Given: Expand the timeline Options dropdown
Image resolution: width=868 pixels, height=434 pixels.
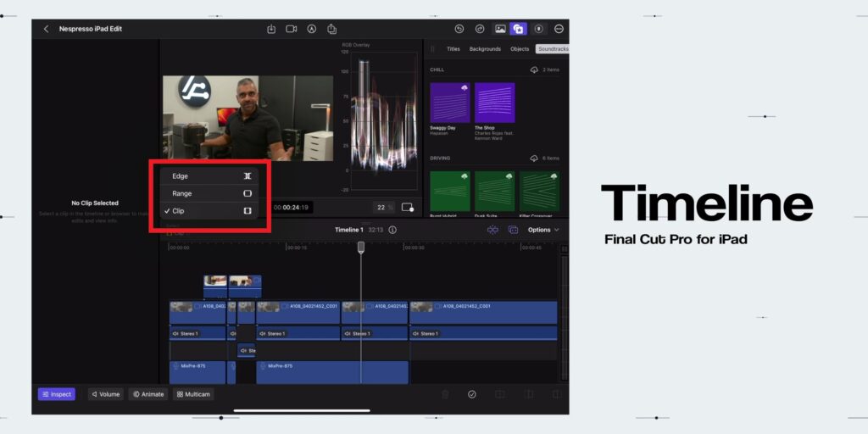Looking at the screenshot, I should pyautogui.click(x=543, y=230).
